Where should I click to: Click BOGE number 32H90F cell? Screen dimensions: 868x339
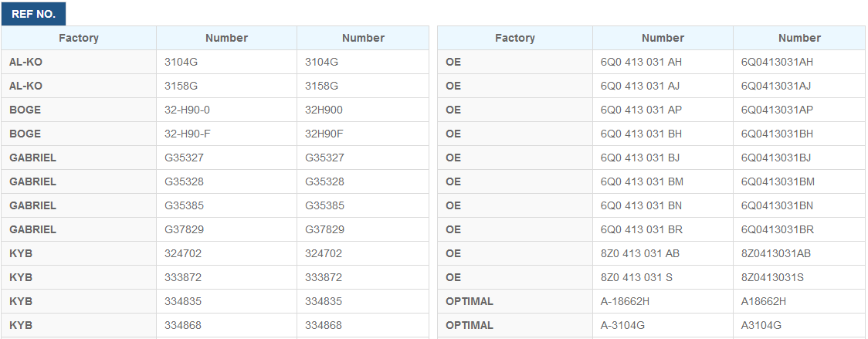[x=363, y=134]
